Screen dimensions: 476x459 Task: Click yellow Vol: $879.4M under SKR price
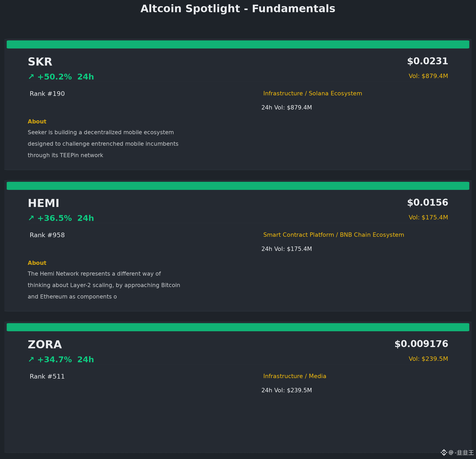point(428,76)
